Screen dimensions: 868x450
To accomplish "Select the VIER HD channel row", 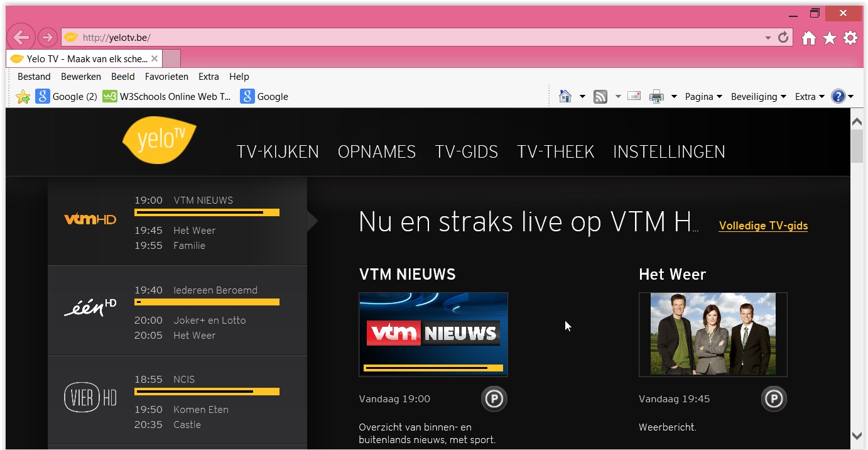I will pyautogui.click(x=177, y=400).
